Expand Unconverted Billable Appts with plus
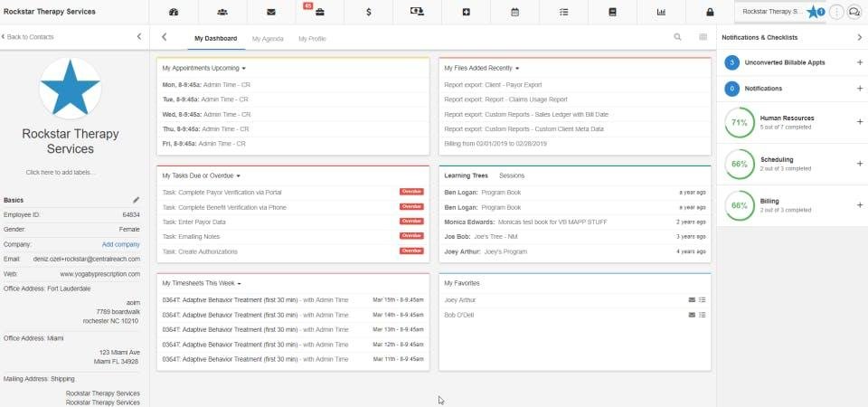 pyautogui.click(x=860, y=62)
